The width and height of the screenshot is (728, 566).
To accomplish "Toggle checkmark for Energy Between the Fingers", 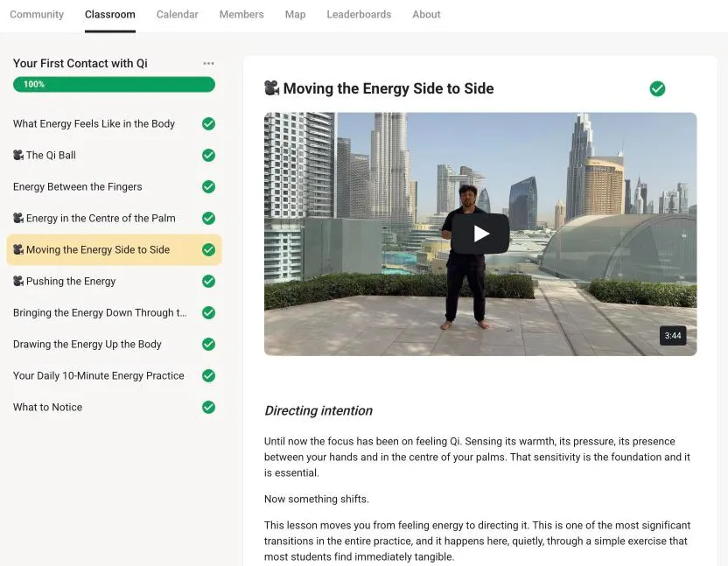I will (208, 186).
